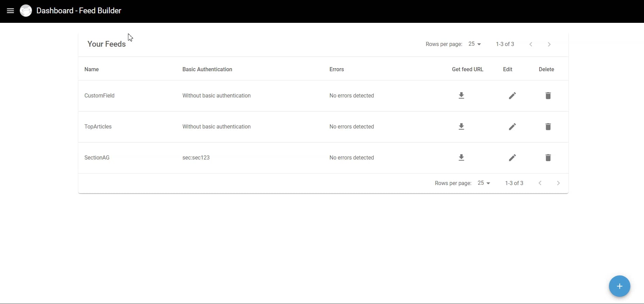Click CustomField's 'No errors detected' cell
This screenshot has height=304, width=644.
coord(352,95)
